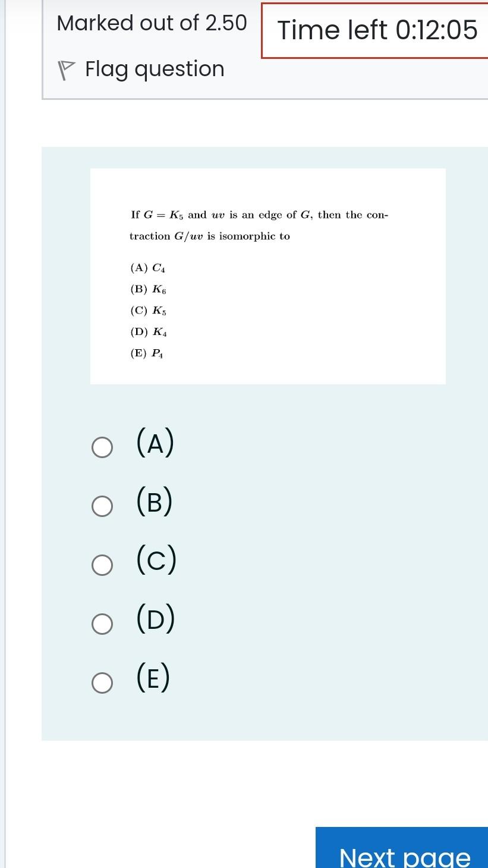
Task: Select radio button for option (B)
Action: [x=102, y=506]
